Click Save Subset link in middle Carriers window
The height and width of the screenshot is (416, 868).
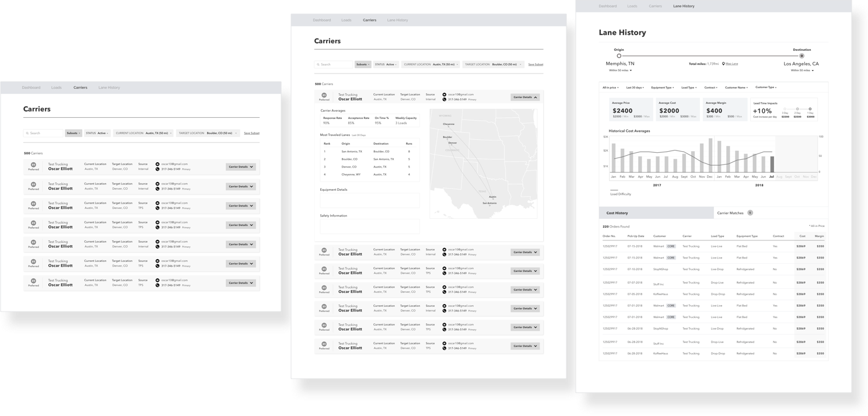(x=535, y=65)
